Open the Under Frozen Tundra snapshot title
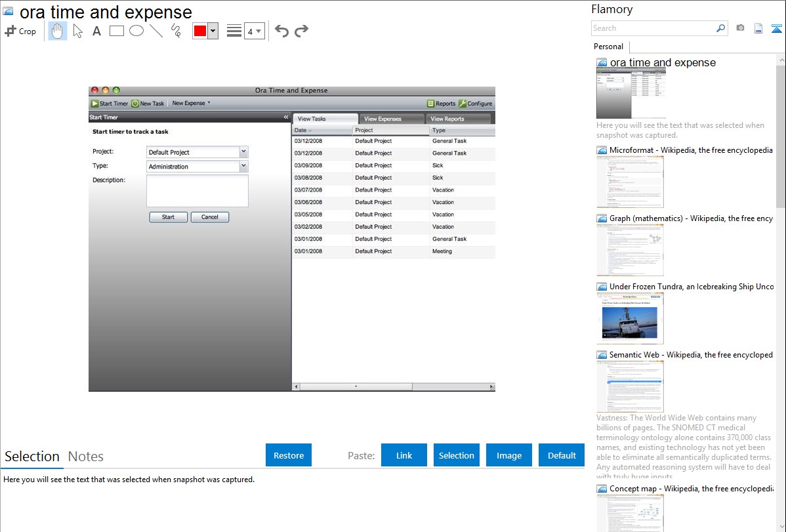Viewport: 786px width, 532px height. click(x=692, y=287)
